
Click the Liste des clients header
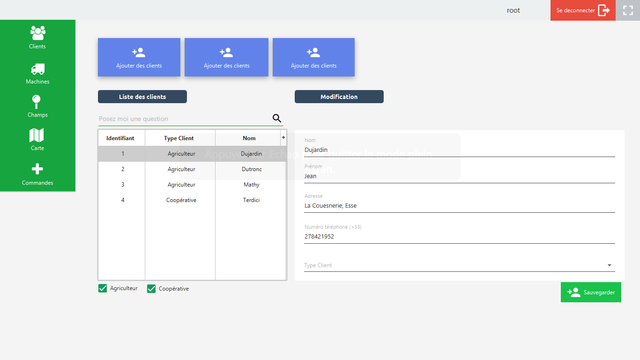click(142, 97)
